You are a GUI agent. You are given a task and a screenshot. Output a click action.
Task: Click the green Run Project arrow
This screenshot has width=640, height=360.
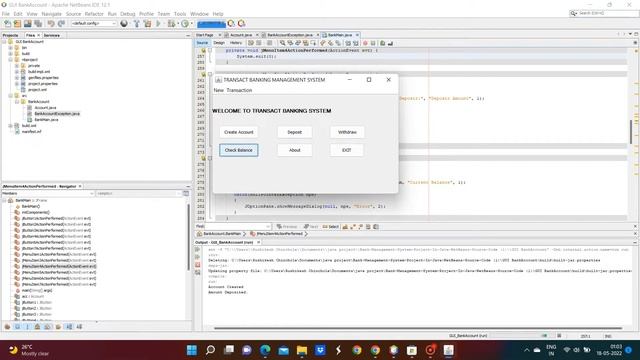159,24
